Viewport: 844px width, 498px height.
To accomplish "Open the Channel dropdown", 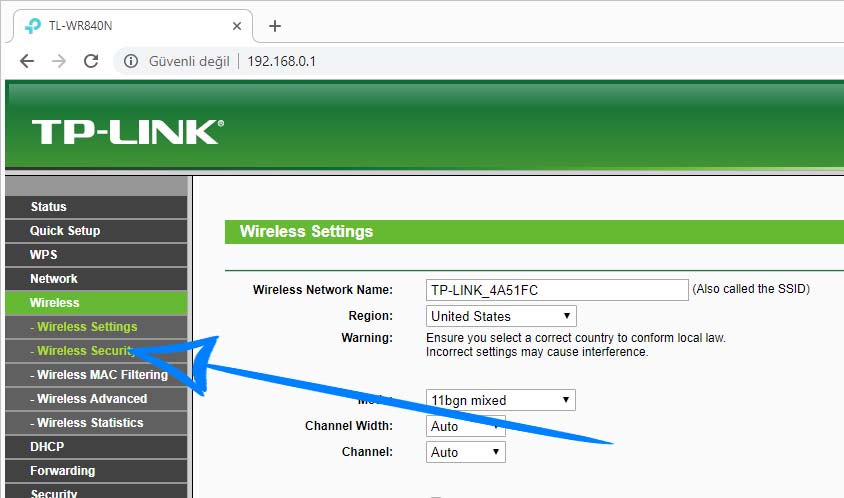I will click(x=466, y=452).
